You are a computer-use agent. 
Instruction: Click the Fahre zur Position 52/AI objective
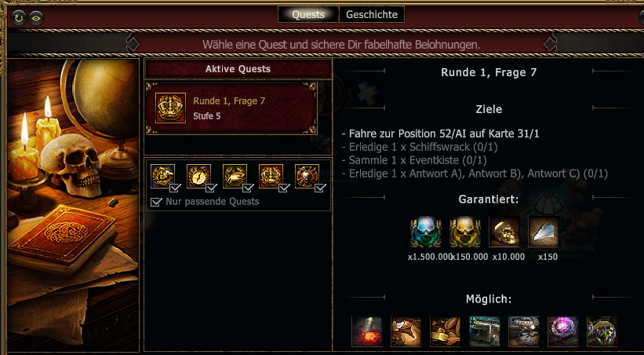coord(440,134)
